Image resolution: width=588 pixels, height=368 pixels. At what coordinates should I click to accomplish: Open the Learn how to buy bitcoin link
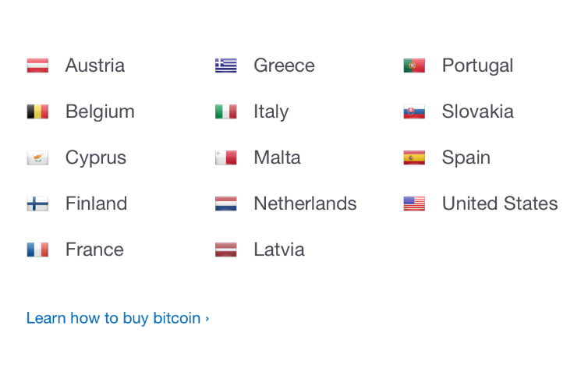[x=118, y=318]
